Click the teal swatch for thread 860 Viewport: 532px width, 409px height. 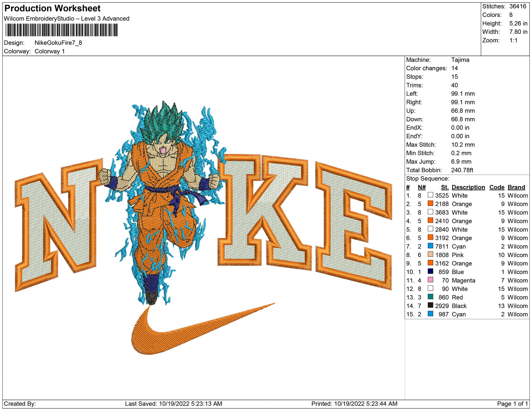(430, 296)
